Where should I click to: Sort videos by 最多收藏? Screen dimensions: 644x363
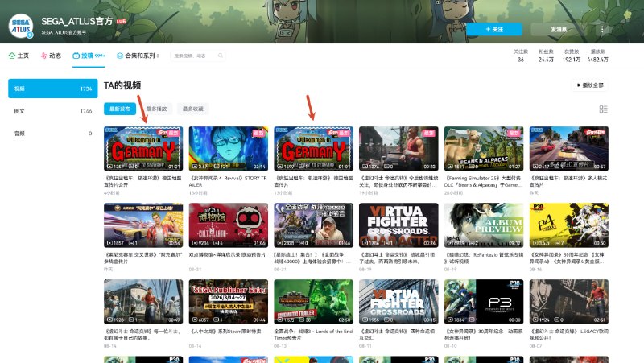(192, 109)
